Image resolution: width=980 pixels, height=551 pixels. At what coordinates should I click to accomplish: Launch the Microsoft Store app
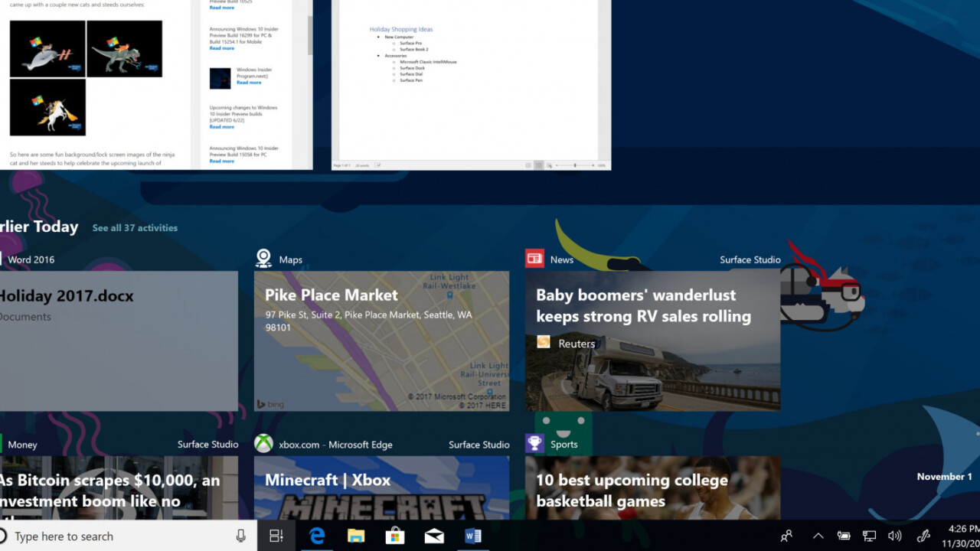(x=394, y=536)
